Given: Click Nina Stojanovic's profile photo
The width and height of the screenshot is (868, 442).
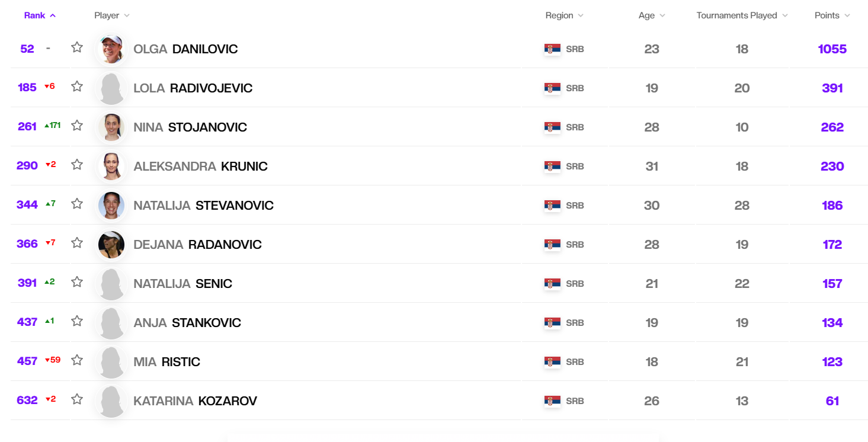Looking at the screenshot, I should pyautogui.click(x=111, y=127).
